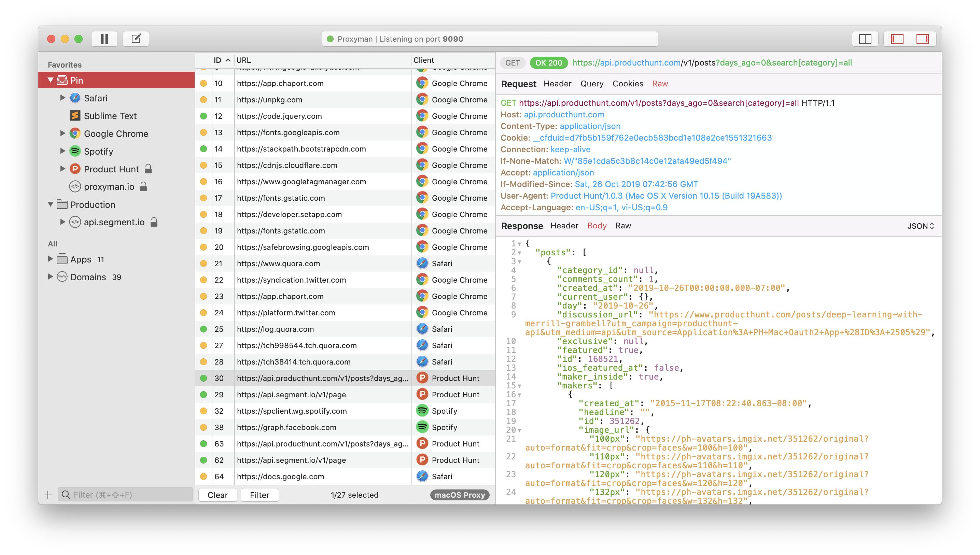Viewport: 980px width, 555px height.
Task: Expand the Google Chrome tree item
Action: [x=62, y=133]
